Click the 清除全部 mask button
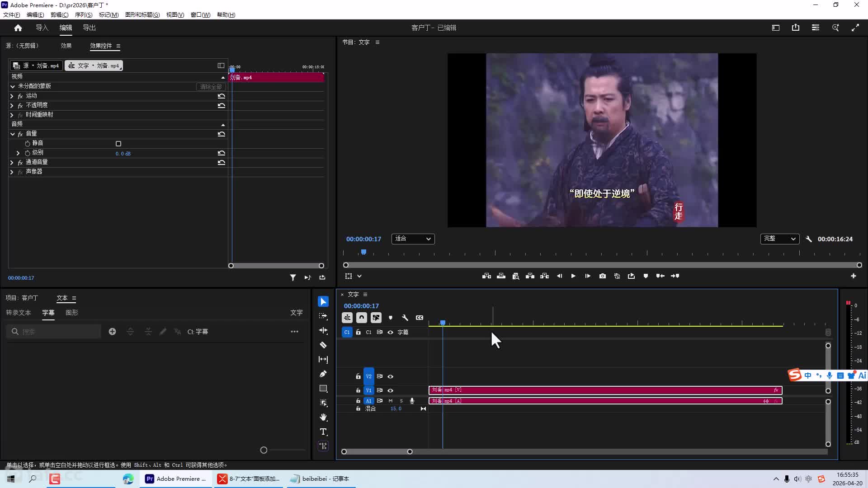The width and height of the screenshot is (868, 488). pos(211,87)
